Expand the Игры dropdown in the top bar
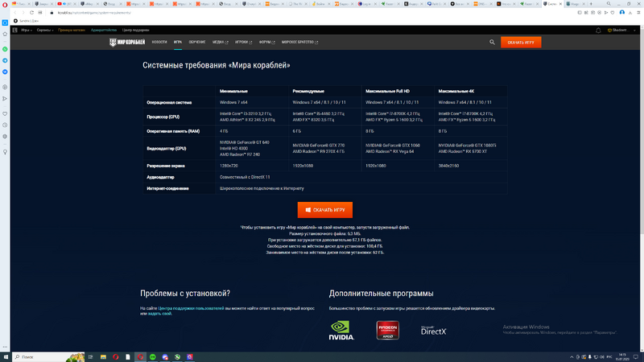The image size is (644, 362). (x=27, y=30)
